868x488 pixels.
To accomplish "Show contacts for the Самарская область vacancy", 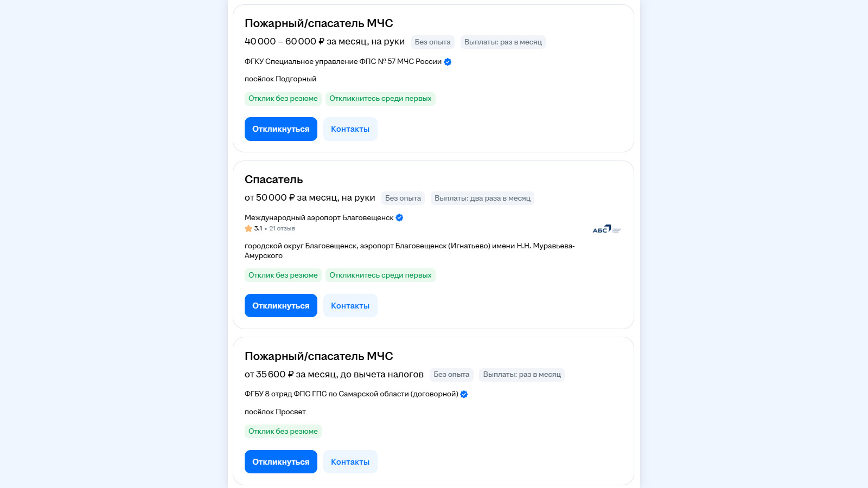I will [x=350, y=462].
